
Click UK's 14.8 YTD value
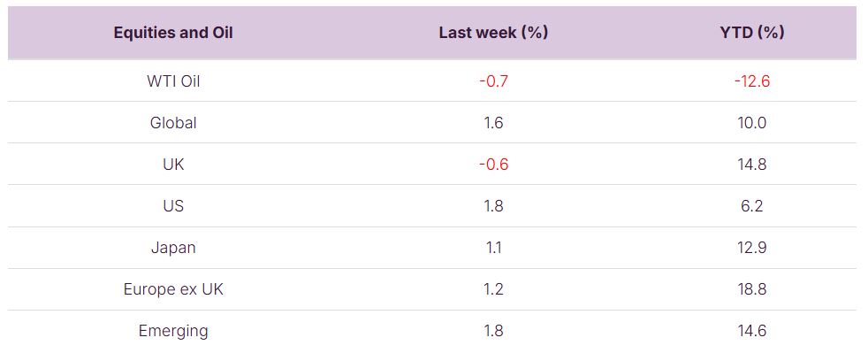coord(751,164)
